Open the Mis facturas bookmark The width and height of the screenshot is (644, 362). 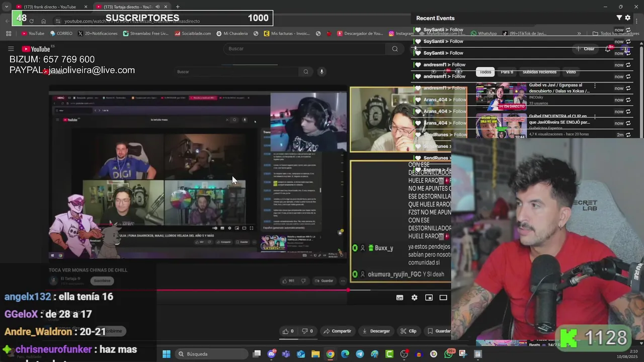coord(286,34)
